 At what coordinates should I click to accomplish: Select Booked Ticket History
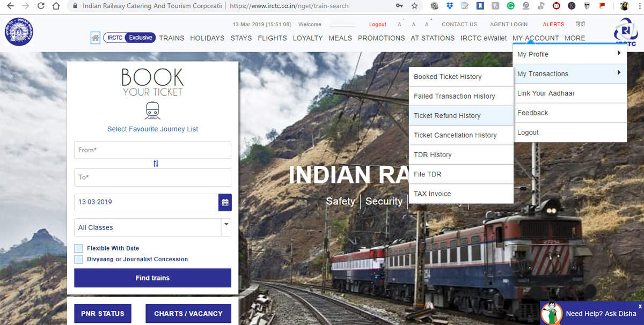pyautogui.click(x=461, y=77)
